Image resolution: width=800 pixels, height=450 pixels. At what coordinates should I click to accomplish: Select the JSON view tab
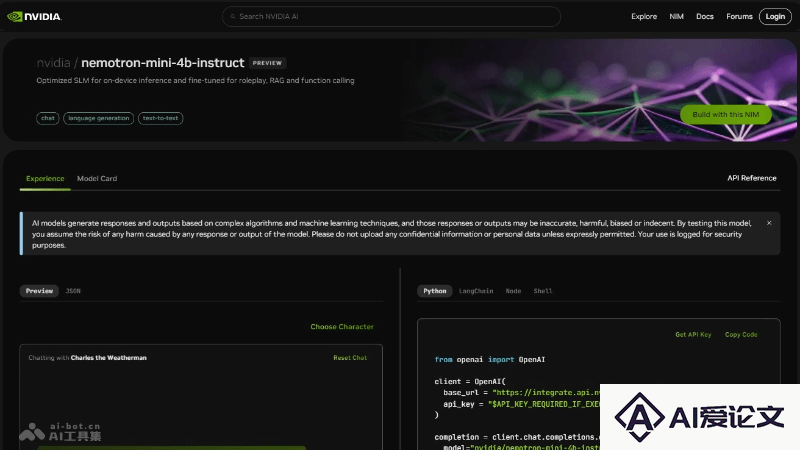pos(73,291)
